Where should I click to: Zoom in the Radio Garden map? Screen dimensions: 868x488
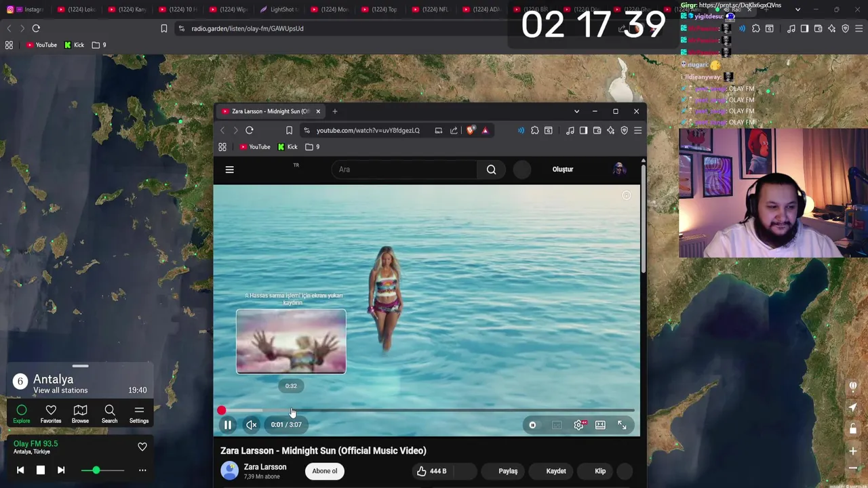click(x=853, y=451)
